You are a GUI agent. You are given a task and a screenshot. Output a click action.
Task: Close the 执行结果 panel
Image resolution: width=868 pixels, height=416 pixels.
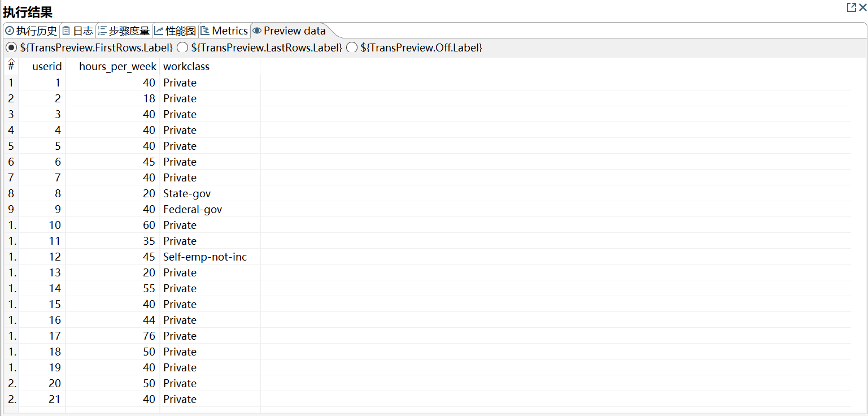point(862,7)
